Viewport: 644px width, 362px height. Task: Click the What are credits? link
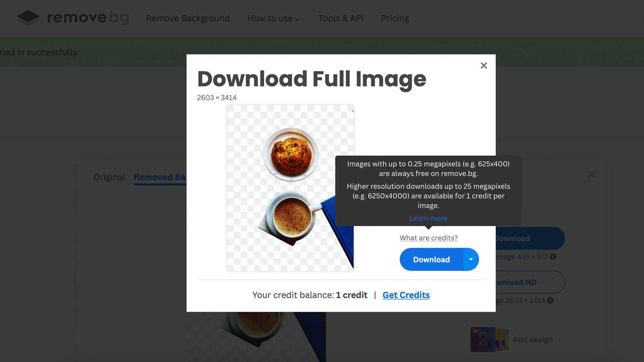coord(428,238)
